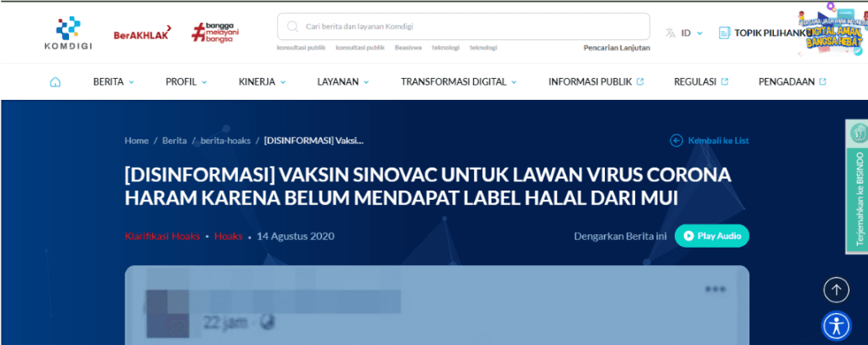Click the Informasi Publik external-link icon
Screen dimensions: 868x345
coord(640,81)
